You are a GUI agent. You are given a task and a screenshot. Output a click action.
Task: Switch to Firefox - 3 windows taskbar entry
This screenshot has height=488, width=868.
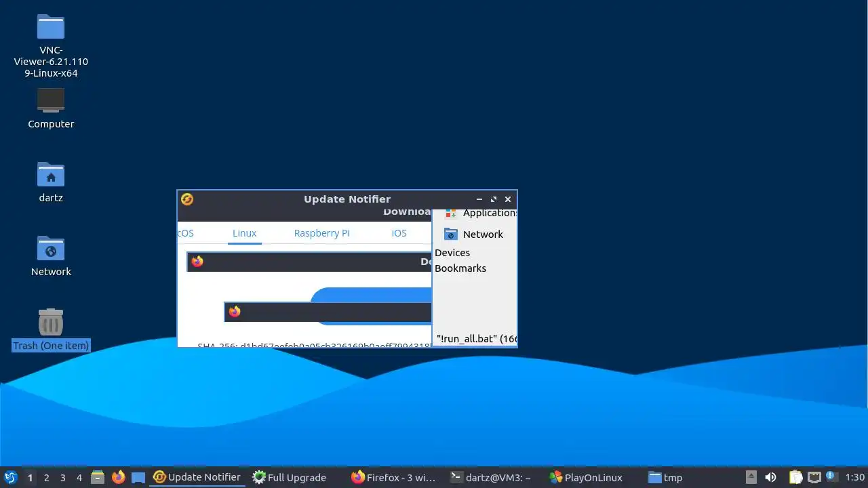click(x=395, y=477)
